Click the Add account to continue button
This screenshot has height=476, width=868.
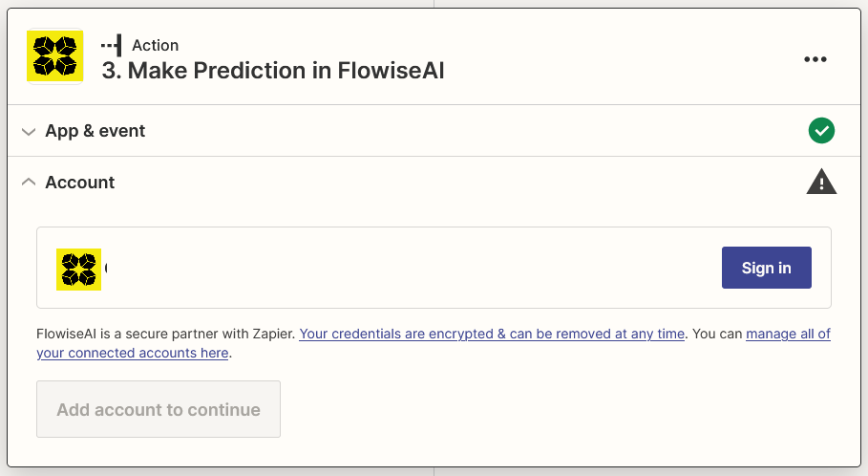pyautogui.click(x=159, y=409)
